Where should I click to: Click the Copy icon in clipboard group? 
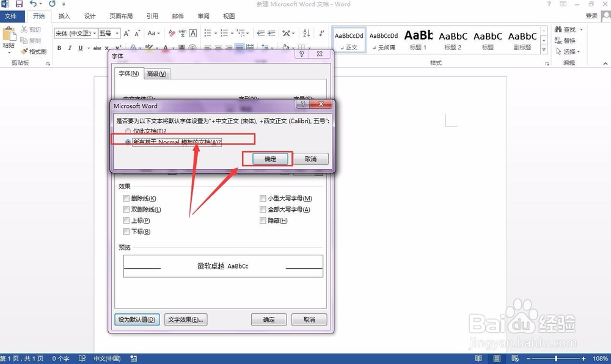point(24,40)
